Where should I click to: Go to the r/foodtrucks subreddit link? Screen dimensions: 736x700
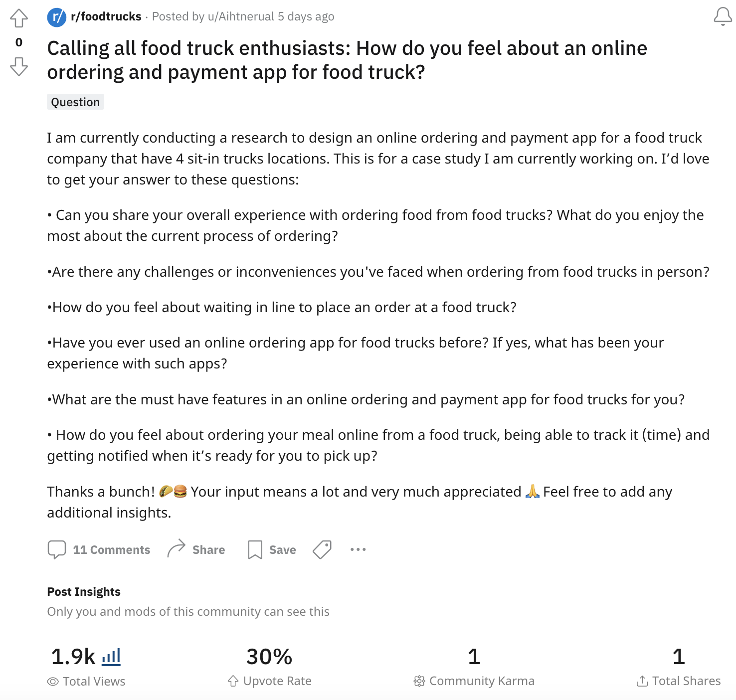pos(106,17)
